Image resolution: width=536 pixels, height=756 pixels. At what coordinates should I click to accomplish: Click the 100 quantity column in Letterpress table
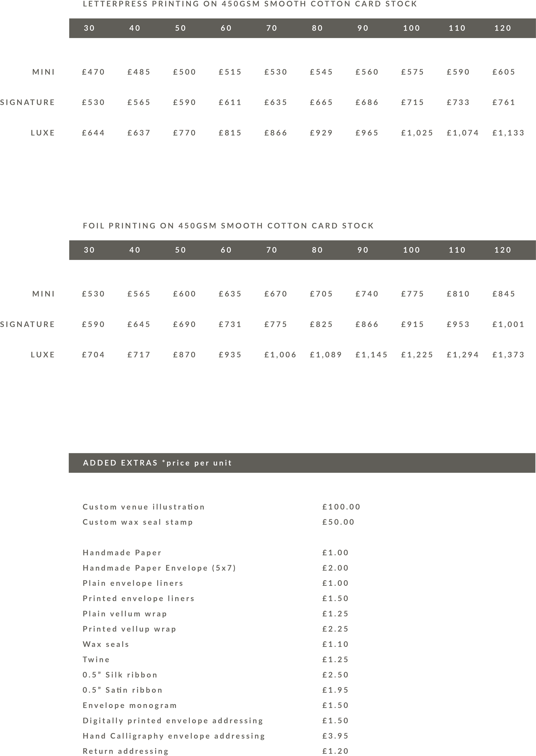412,28
